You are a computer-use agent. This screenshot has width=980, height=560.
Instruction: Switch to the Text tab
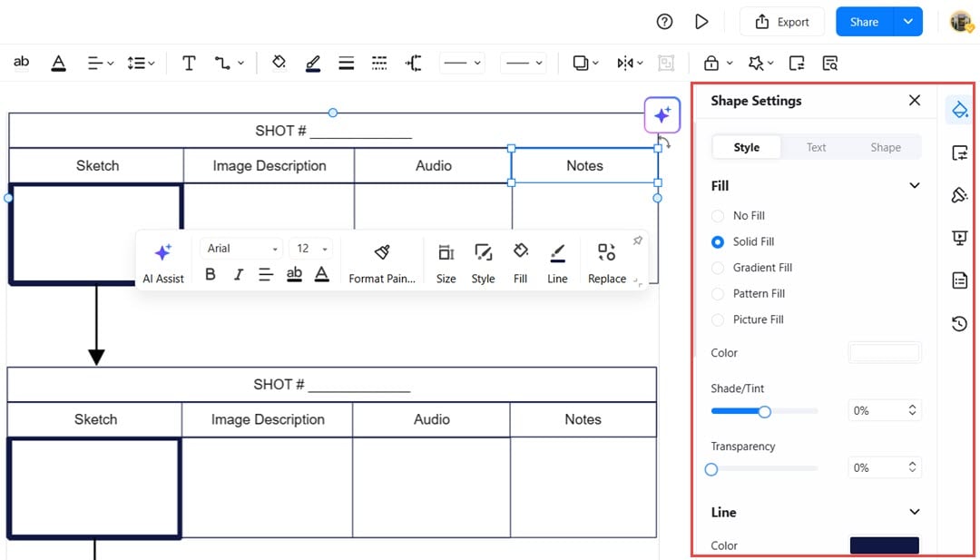[x=816, y=147]
